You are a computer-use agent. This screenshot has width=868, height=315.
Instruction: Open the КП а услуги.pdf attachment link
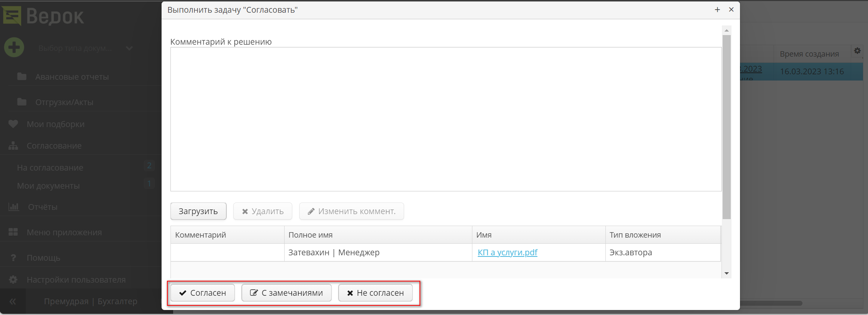click(x=507, y=252)
